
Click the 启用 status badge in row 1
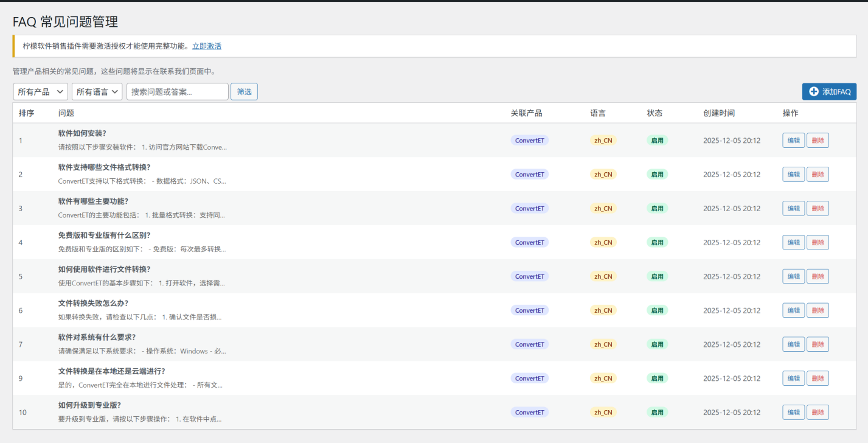[x=657, y=141]
